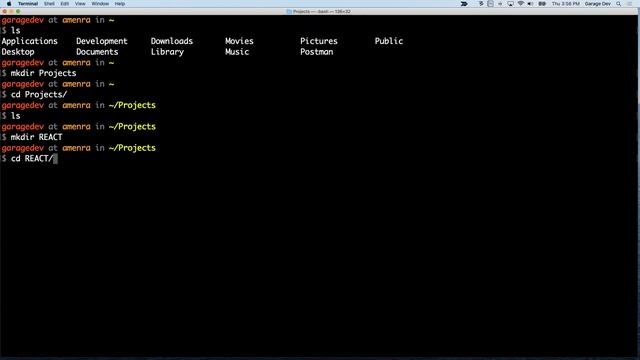Click the Development folder name in output
The height and width of the screenshot is (360, 640).
(102, 41)
